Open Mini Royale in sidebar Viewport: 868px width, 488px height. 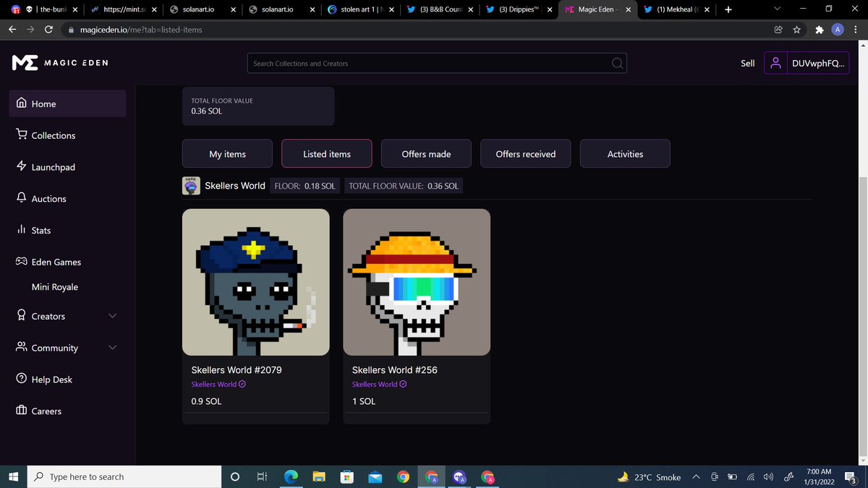55,287
